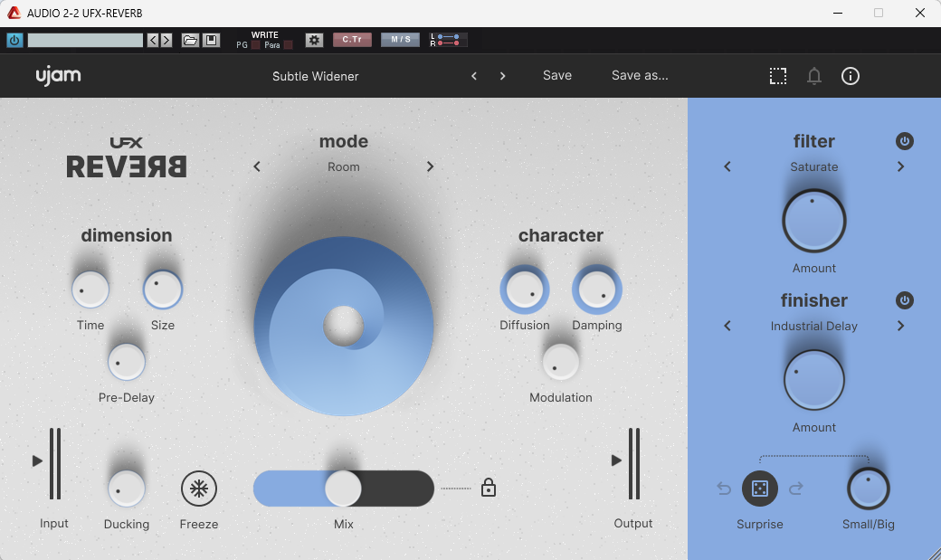Viewport: 941px width, 560px height.
Task: Open the info icon
Action: click(x=850, y=76)
